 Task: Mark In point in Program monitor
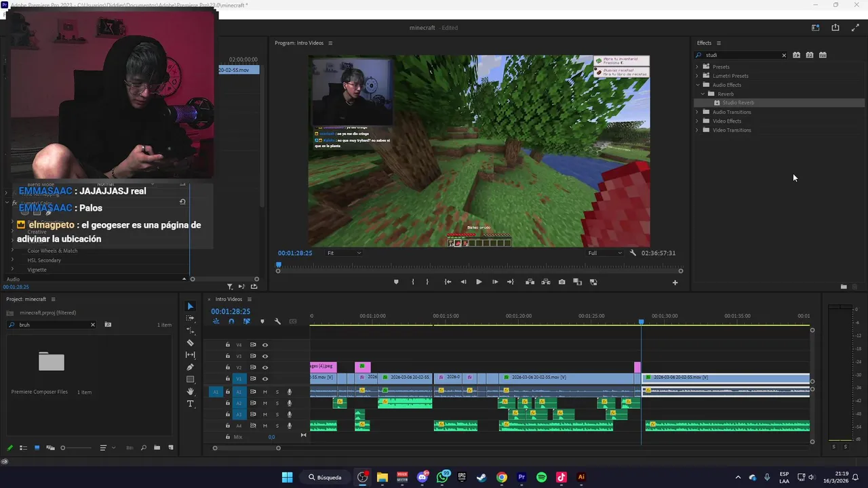coord(413,282)
